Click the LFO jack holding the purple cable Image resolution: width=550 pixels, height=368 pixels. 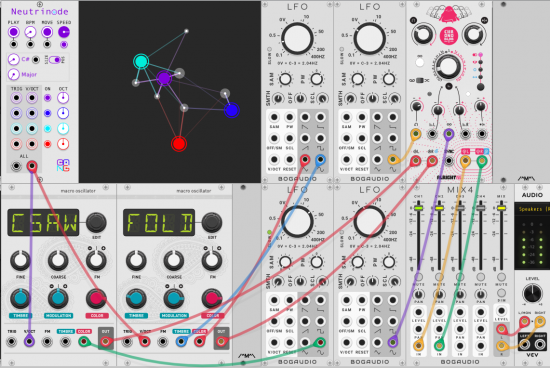[x=393, y=342]
